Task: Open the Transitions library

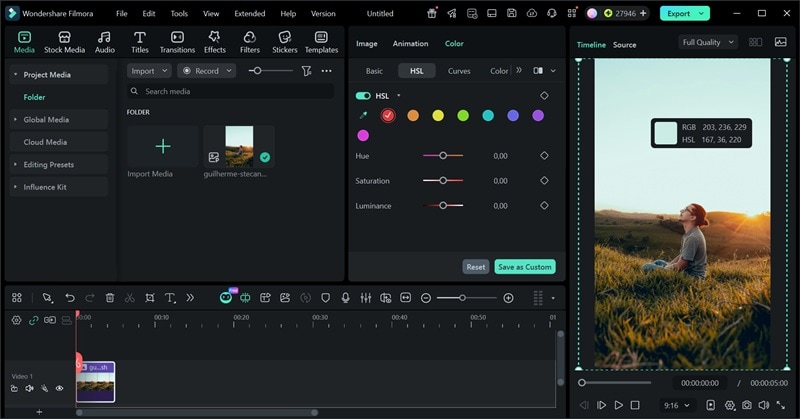Action: point(177,41)
